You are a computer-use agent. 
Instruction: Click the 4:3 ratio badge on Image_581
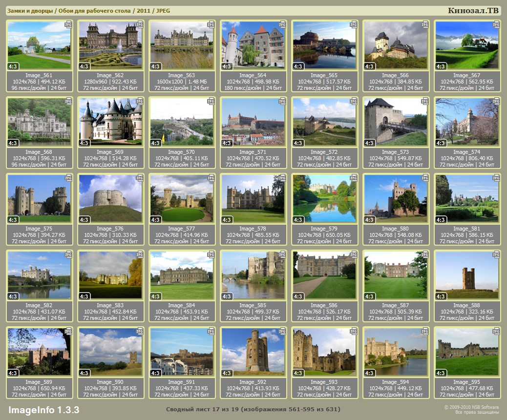coord(441,220)
